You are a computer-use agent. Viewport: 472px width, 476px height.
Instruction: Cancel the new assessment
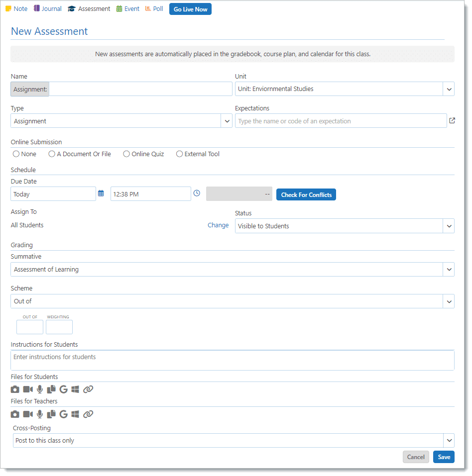point(416,457)
